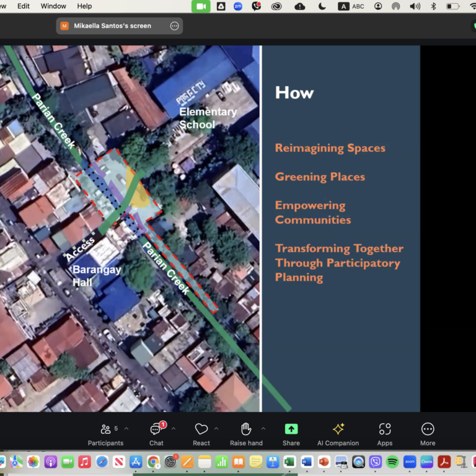Open AI Companion
476x476 pixels.
(x=338, y=434)
